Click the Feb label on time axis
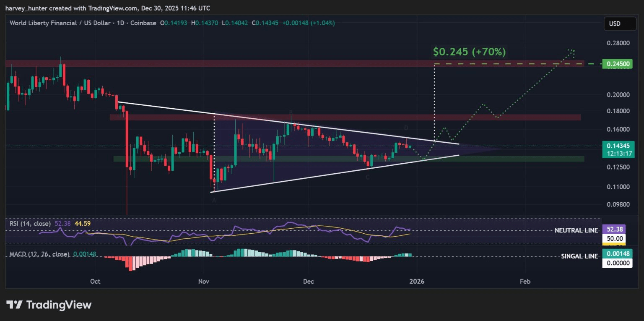 525,281
